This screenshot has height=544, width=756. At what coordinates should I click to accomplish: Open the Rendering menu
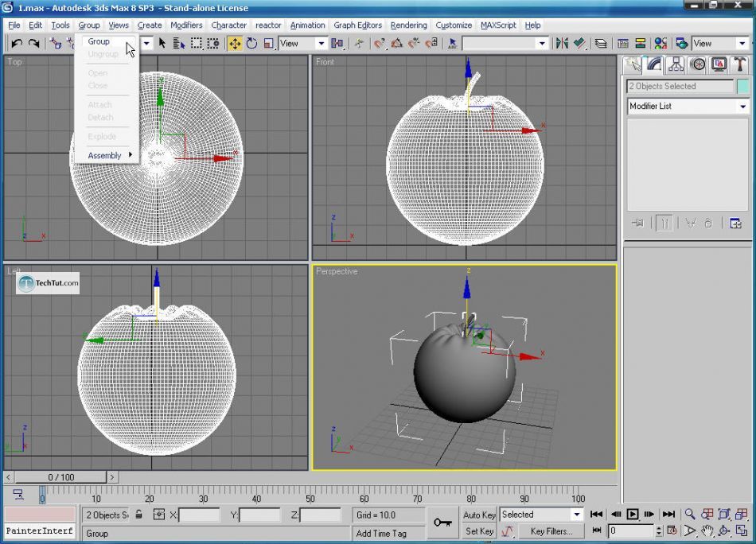tap(408, 25)
